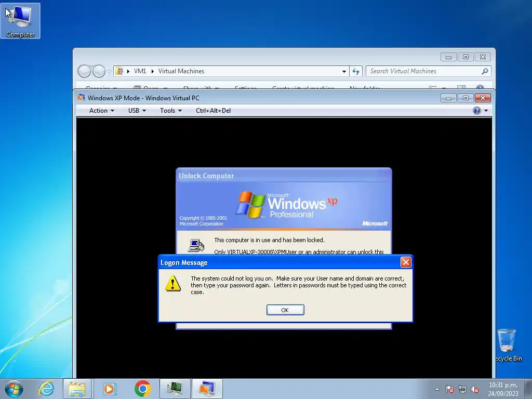Open the Tools menu in Virtual PC

coord(170,111)
